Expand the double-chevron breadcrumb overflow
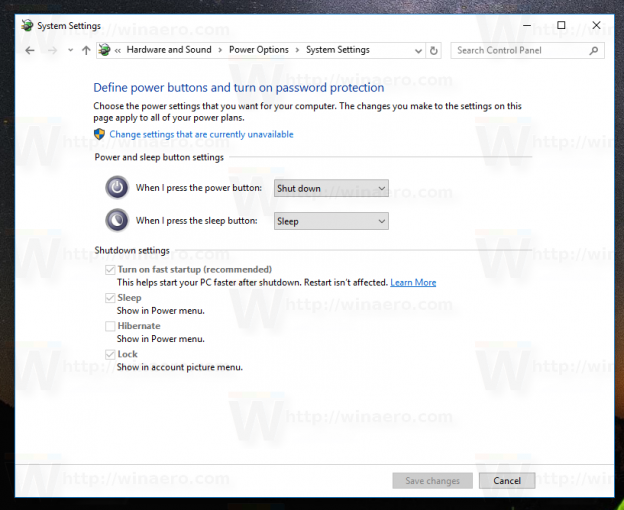 pos(118,51)
